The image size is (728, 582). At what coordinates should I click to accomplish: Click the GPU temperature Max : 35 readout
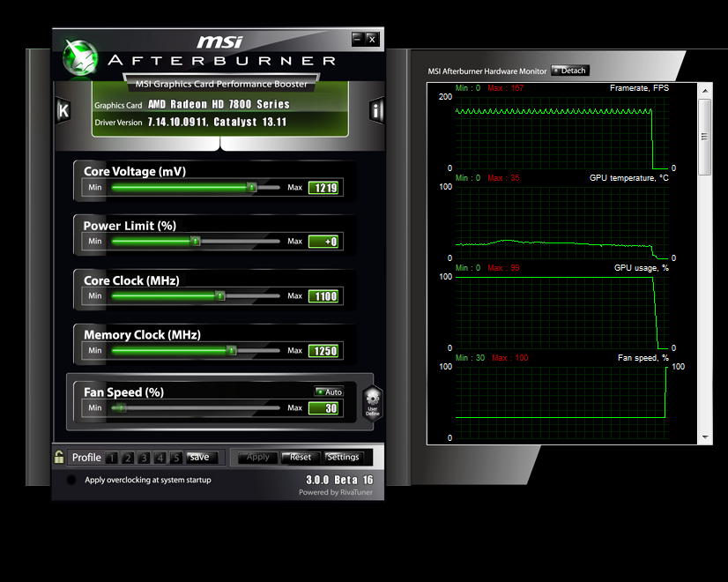[503, 178]
